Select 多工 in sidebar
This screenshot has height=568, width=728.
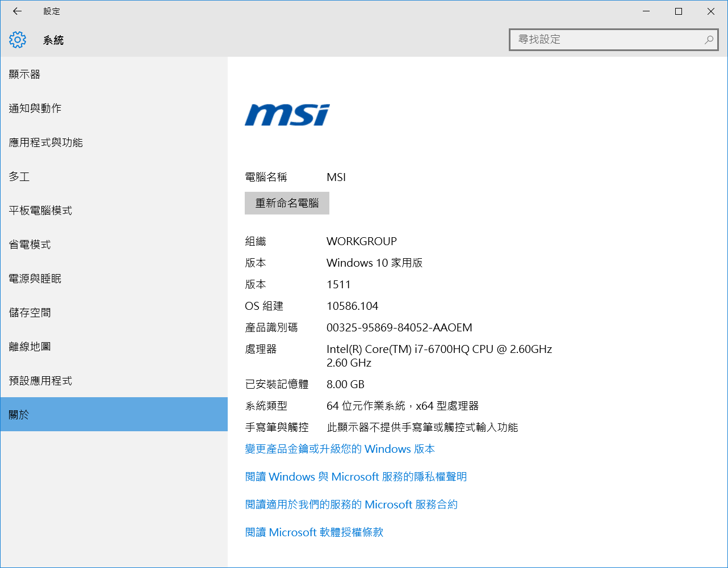tap(114, 176)
